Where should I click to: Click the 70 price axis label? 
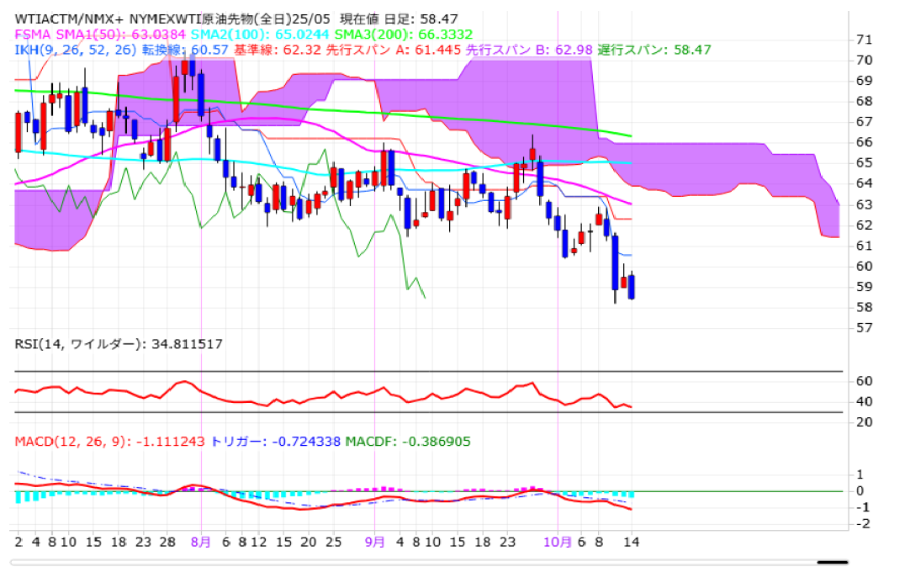click(x=863, y=60)
